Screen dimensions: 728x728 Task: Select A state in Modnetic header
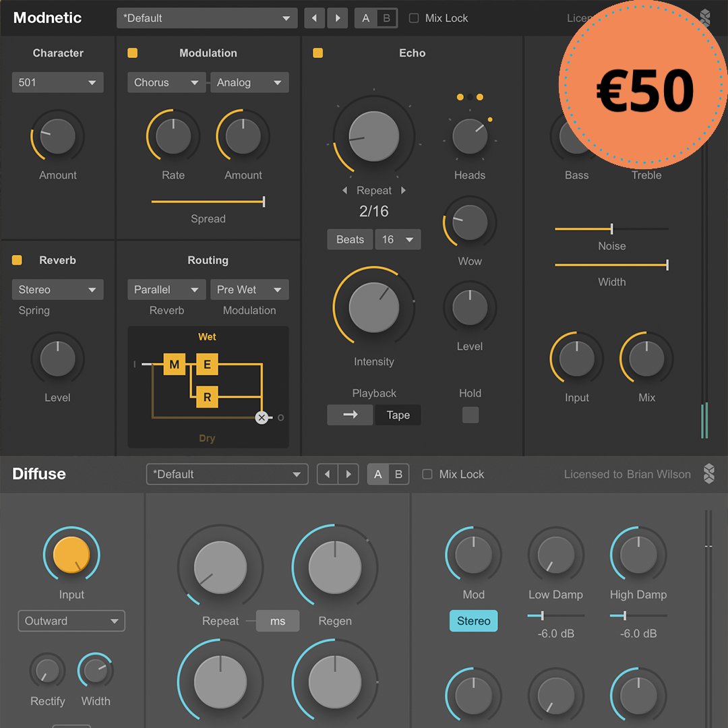click(366, 18)
